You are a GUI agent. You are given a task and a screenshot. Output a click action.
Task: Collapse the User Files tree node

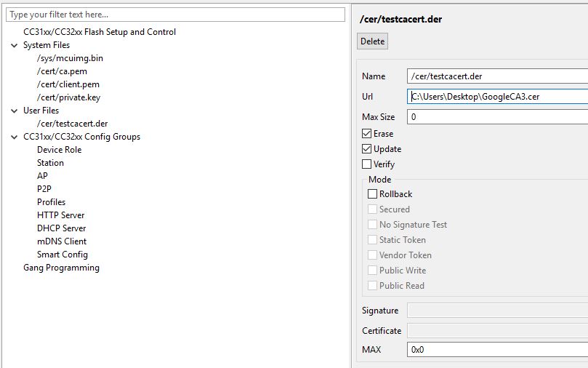pos(15,111)
